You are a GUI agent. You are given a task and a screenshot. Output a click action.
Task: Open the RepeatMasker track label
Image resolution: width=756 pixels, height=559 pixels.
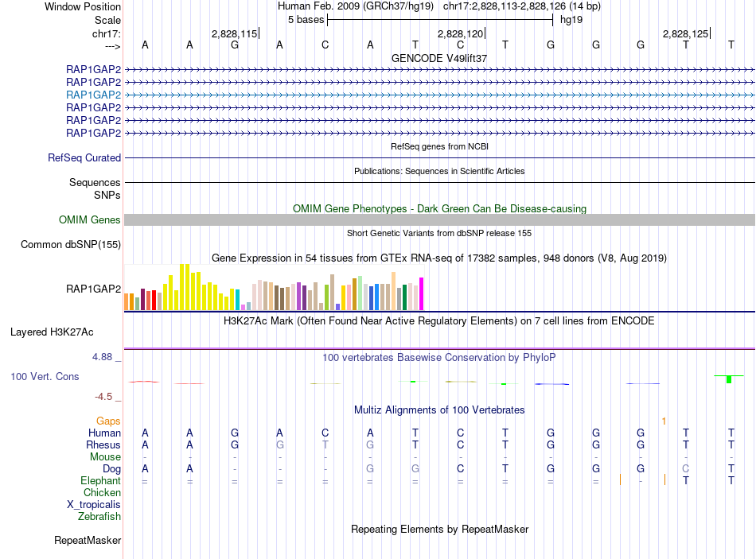(x=88, y=541)
